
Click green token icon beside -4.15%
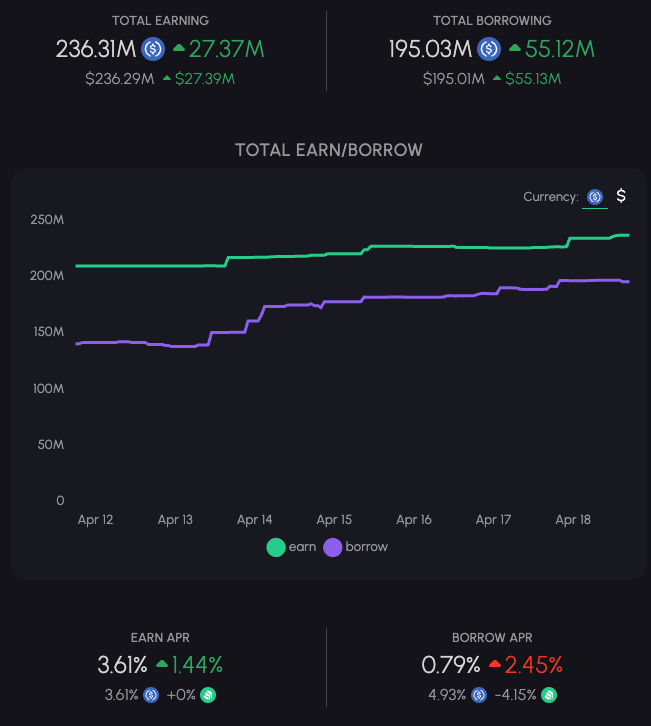(549, 695)
